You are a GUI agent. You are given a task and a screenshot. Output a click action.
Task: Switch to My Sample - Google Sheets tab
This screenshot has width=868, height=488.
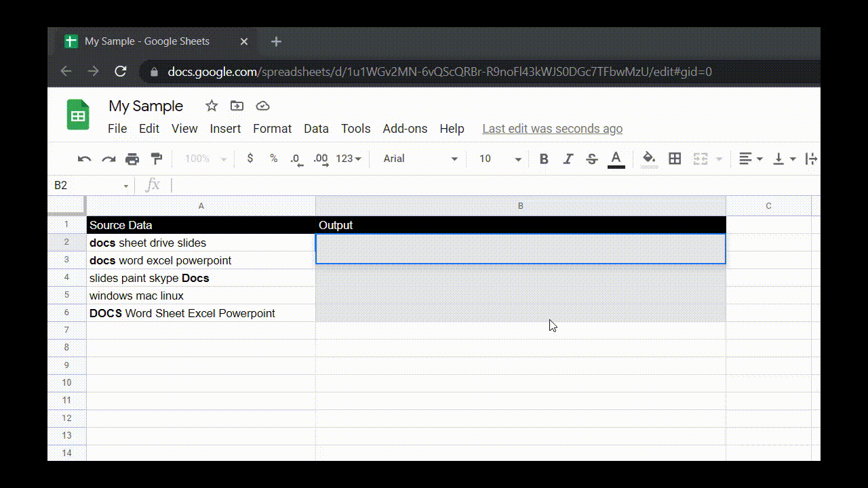pos(156,42)
